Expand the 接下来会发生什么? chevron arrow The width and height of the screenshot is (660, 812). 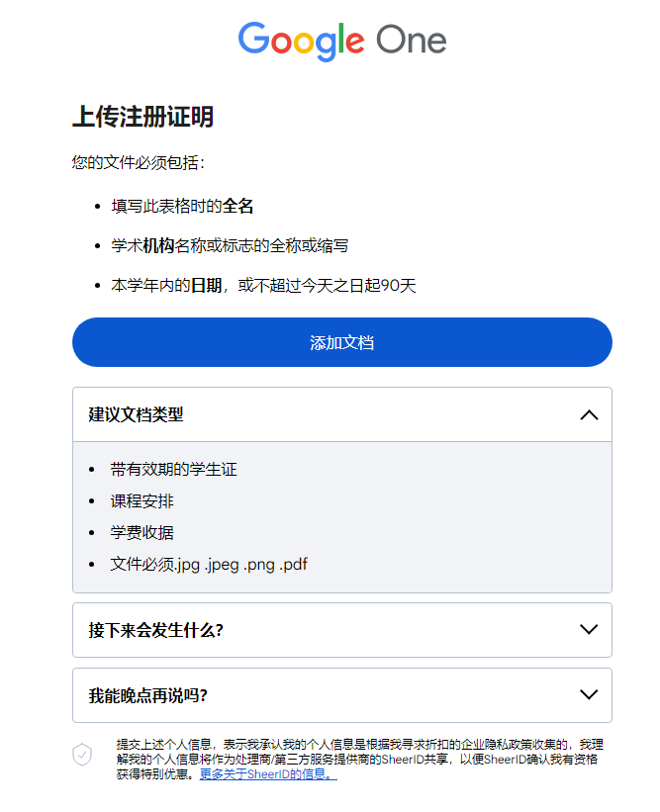pos(589,630)
